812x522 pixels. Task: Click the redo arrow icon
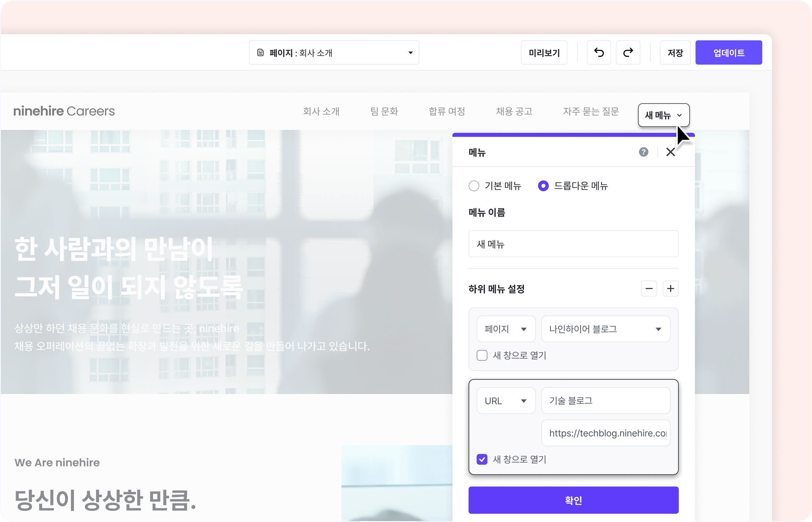(x=628, y=53)
